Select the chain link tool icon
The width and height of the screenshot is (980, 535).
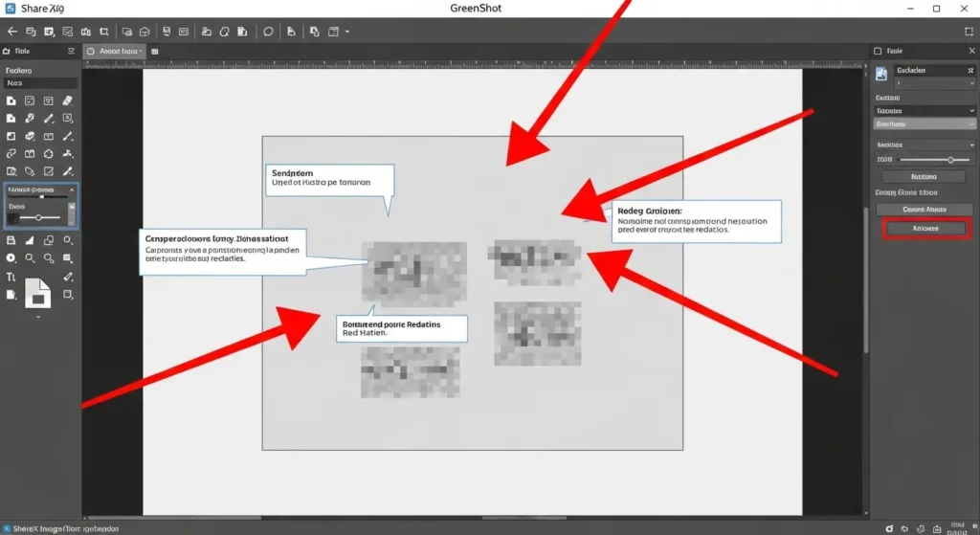[11, 154]
